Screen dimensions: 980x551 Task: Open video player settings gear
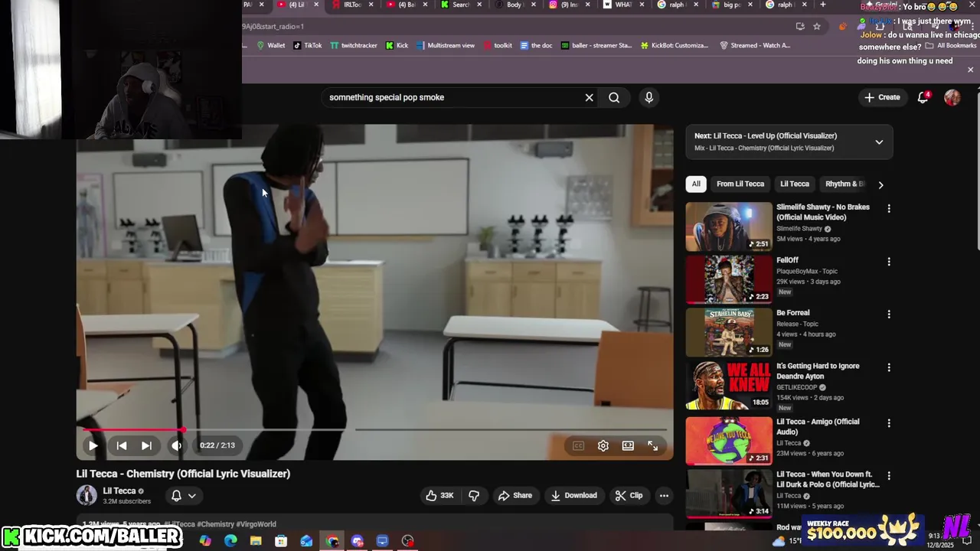(x=603, y=445)
